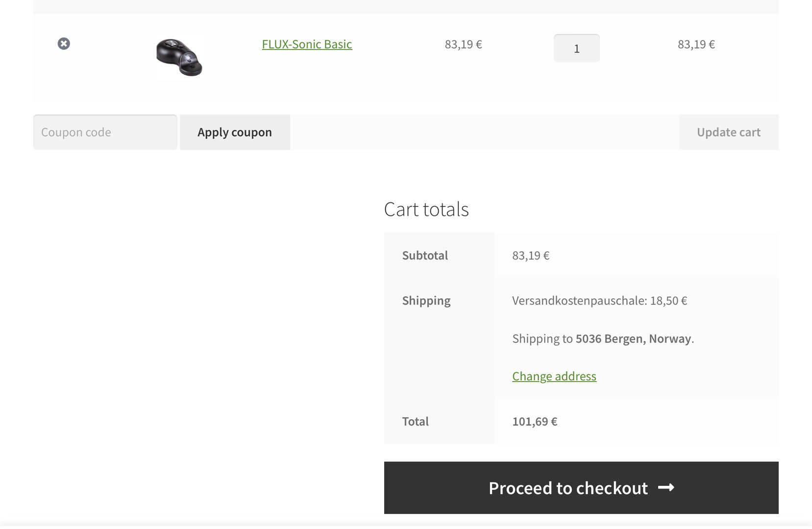Select the Subtotal row label
The image size is (812, 529).
(425, 255)
